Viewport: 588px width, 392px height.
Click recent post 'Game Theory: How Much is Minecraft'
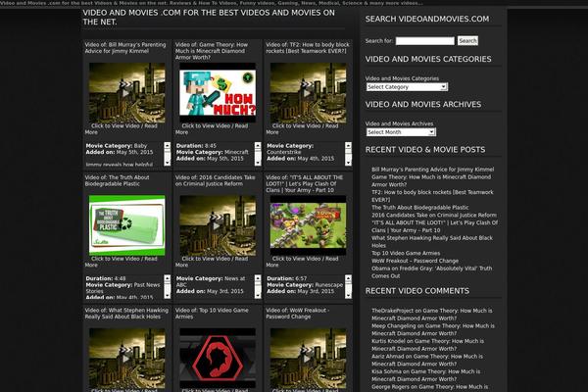click(431, 180)
